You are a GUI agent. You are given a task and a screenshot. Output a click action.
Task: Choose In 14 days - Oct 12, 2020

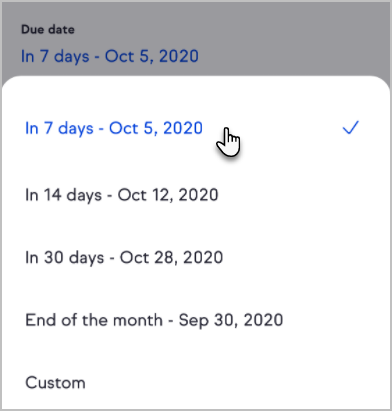196,195
